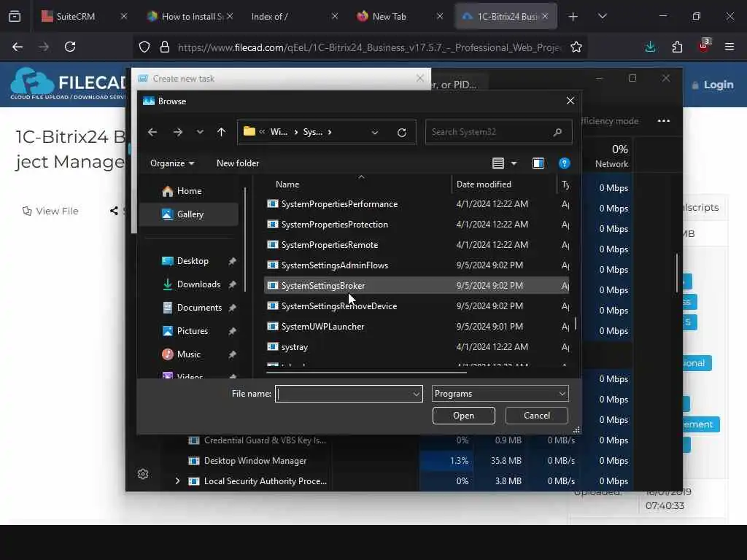Viewport: 747px width, 560px height.
Task: Open a new browser tab
Action: point(573,16)
